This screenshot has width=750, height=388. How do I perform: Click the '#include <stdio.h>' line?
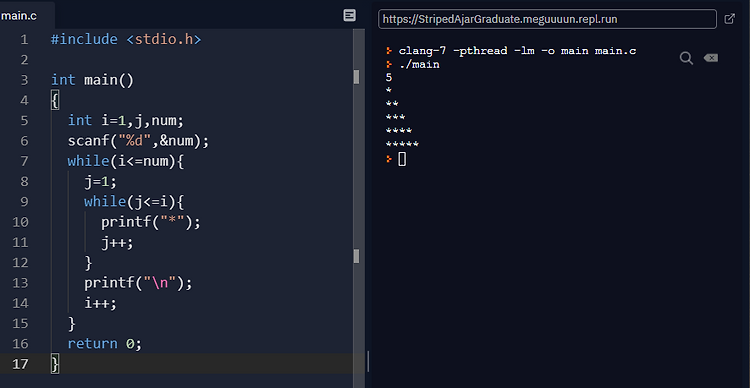pyautogui.click(x=126, y=39)
